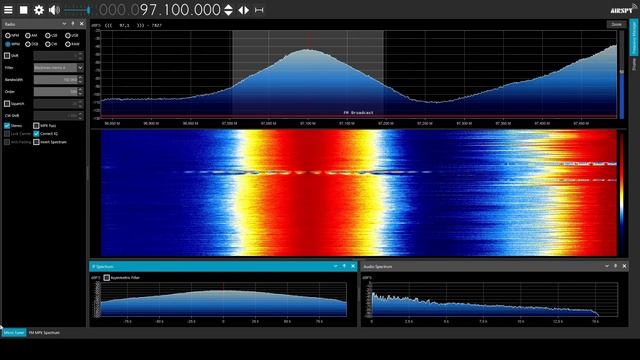Image resolution: width=640 pixels, height=360 pixels.
Task: Open the Frequency Manager side tab
Action: pyautogui.click(x=634, y=38)
